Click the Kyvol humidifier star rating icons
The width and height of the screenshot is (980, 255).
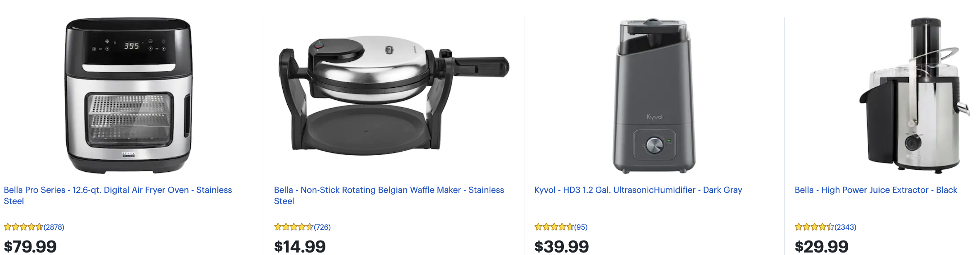[554, 227]
